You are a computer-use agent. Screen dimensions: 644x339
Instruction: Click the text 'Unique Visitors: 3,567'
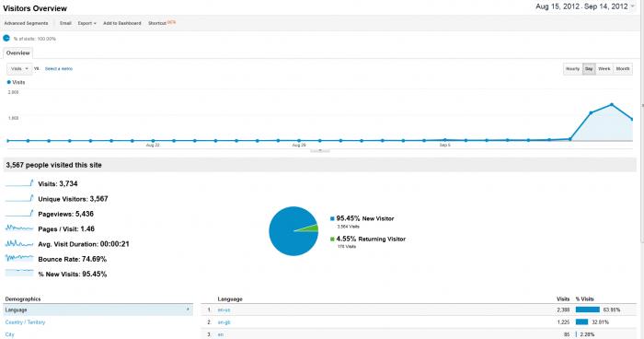(73, 199)
